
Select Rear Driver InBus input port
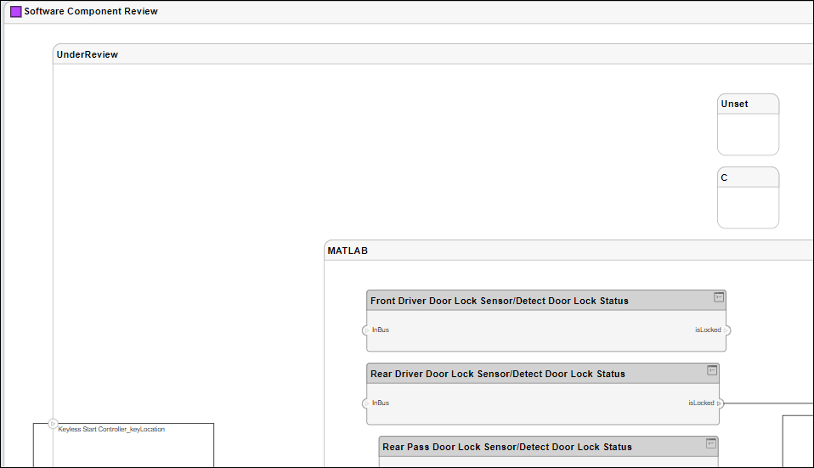click(x=366, y=404)
